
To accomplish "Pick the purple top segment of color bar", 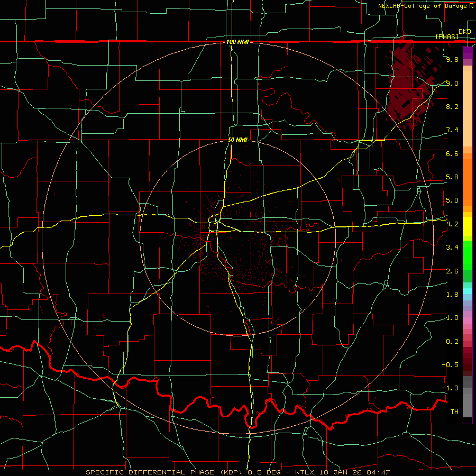I will pyautogui.click(x=467, y=53).
